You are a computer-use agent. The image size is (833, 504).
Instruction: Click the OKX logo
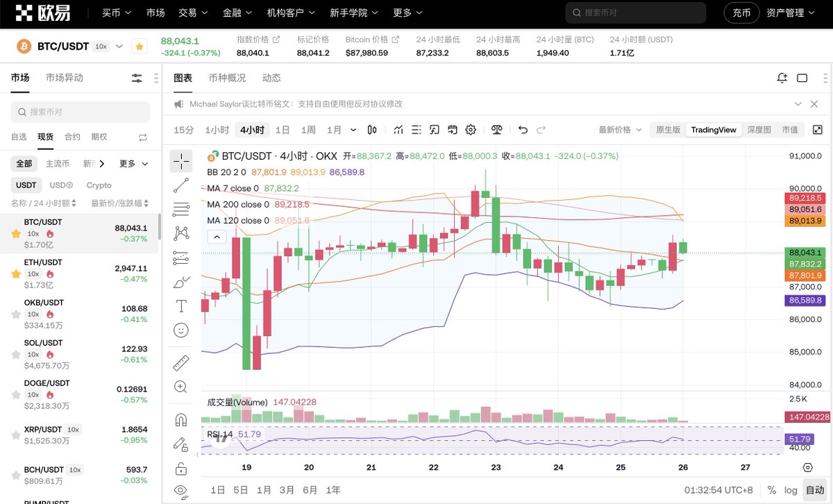(x=44, y=12)
